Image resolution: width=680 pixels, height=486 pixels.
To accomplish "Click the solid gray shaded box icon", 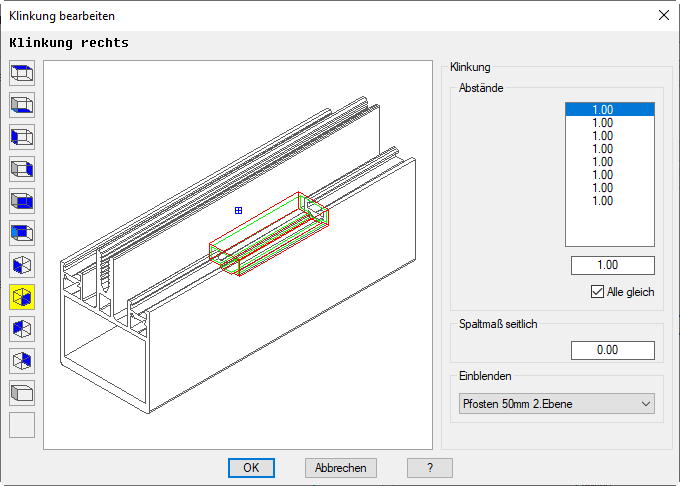I will (22, 393).
